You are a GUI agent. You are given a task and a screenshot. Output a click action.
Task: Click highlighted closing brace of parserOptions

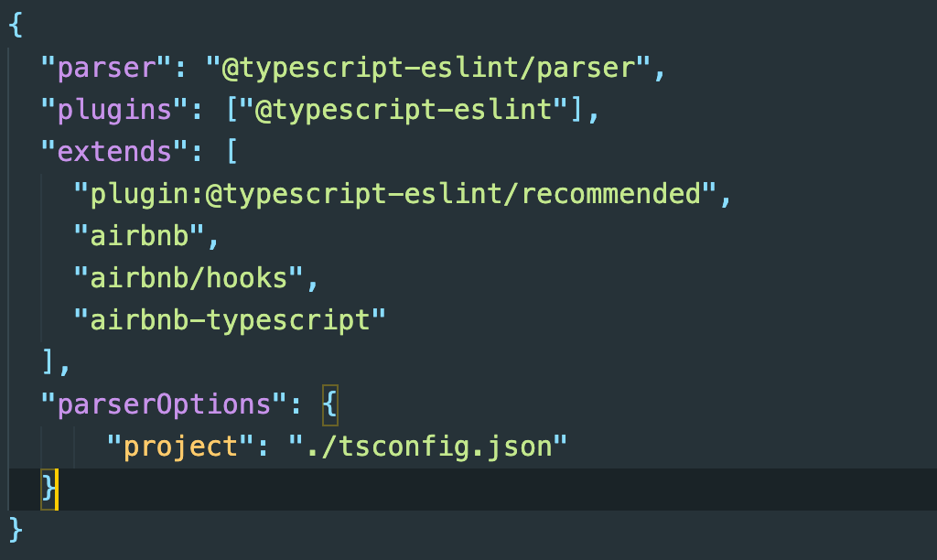click(x=48, y=490)
